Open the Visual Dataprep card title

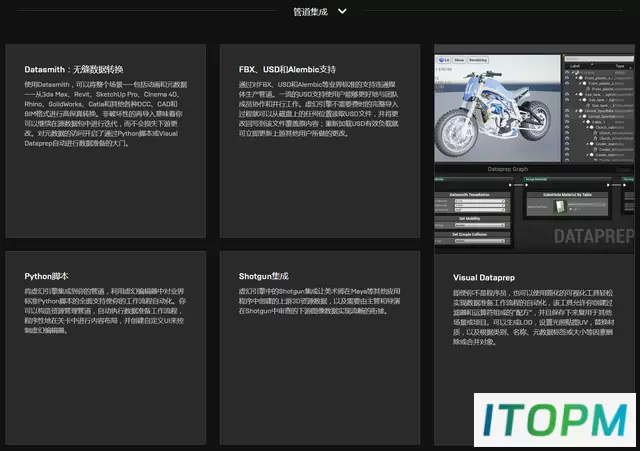click(x=484, y=278)
